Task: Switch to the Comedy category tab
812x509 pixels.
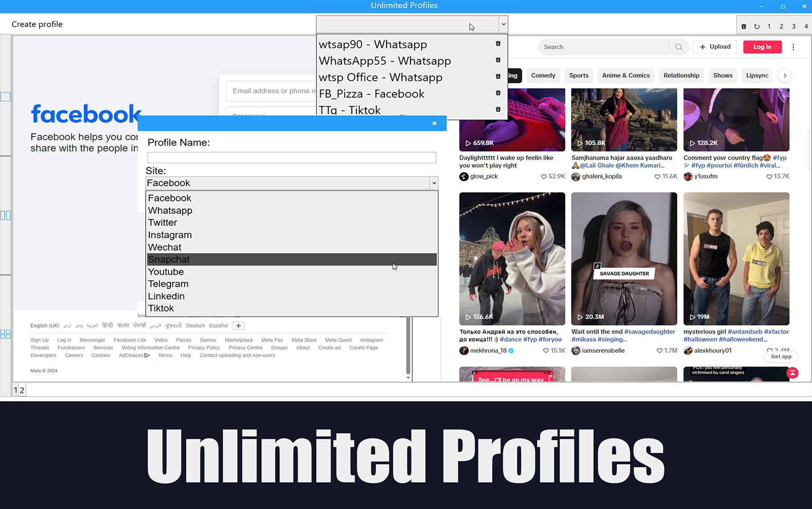Action: click(x=543, y=75)
